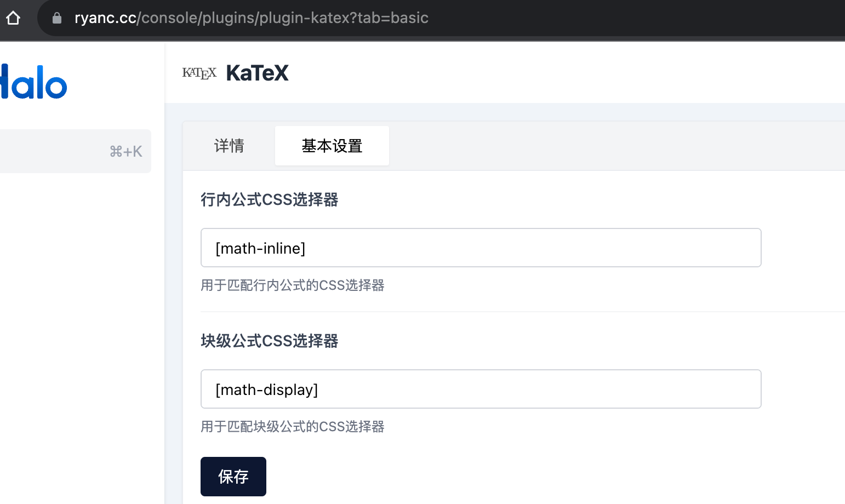
Task: Switch to the 详情 tab
Action: pos(229,146)
